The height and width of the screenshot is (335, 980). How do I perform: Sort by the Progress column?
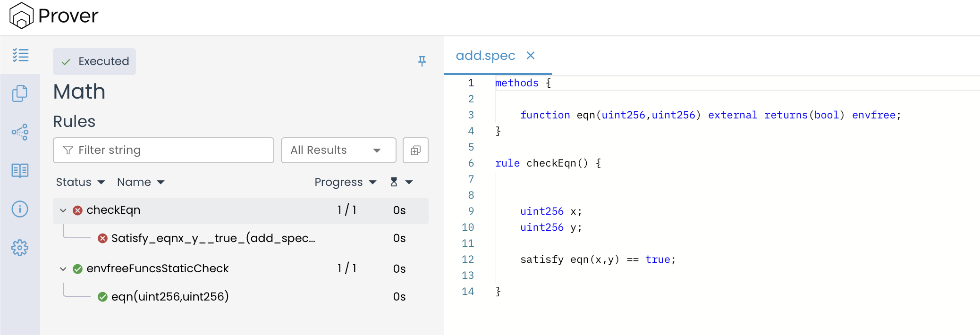click(x=345, y=182)
